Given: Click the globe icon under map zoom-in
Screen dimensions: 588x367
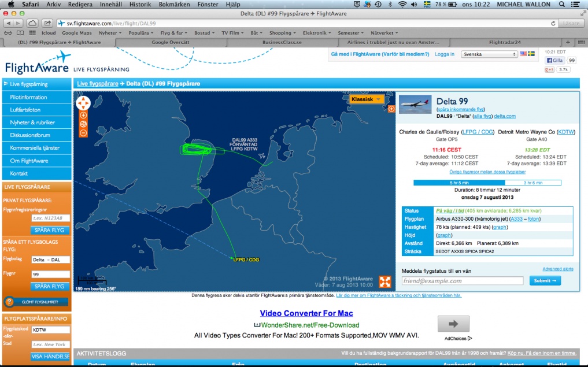Looking at the screenshot, I should [x=83, y=124].
